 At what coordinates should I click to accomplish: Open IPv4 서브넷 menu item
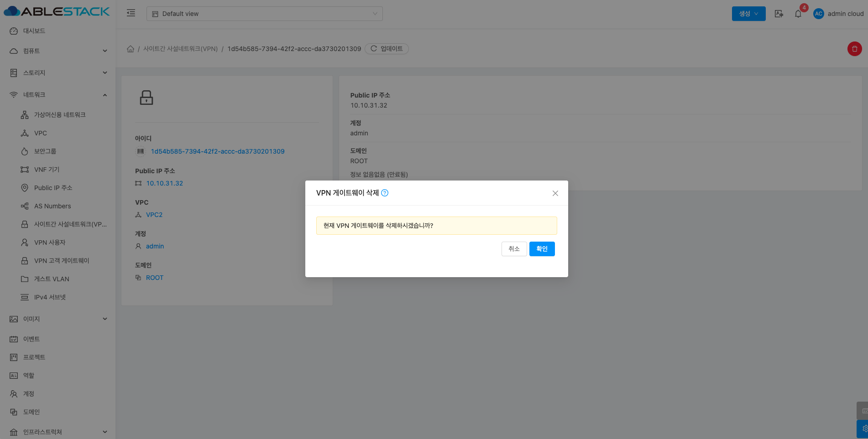coord(58,297)
